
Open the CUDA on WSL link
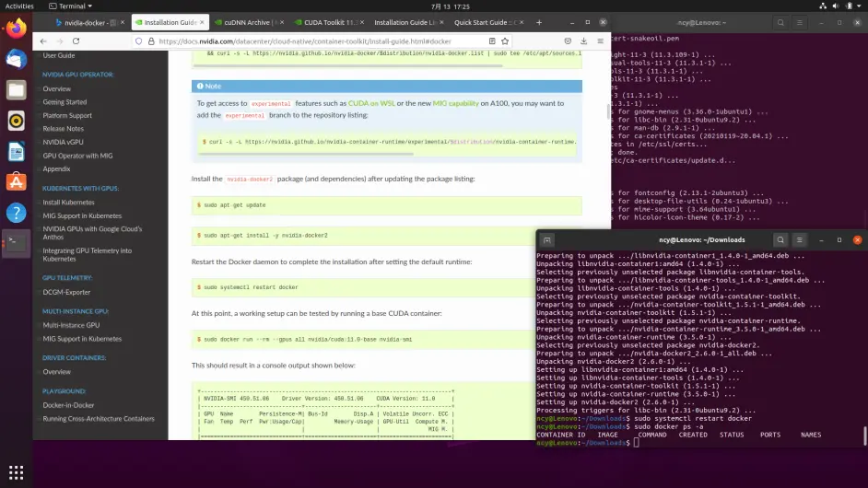coord(371,103)
